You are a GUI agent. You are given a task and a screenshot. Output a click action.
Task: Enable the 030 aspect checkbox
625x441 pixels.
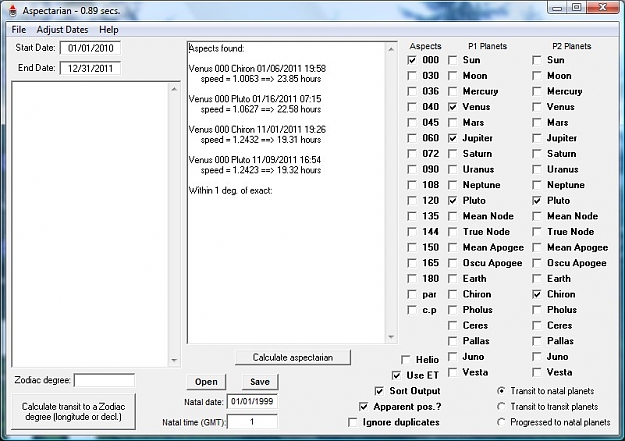click(x=412, y=76)
